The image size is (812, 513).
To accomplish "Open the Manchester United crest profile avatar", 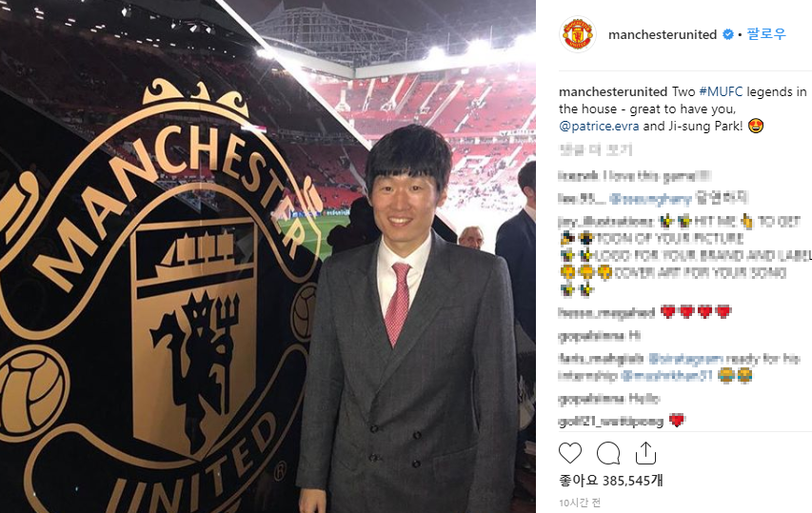I will 578,34.
